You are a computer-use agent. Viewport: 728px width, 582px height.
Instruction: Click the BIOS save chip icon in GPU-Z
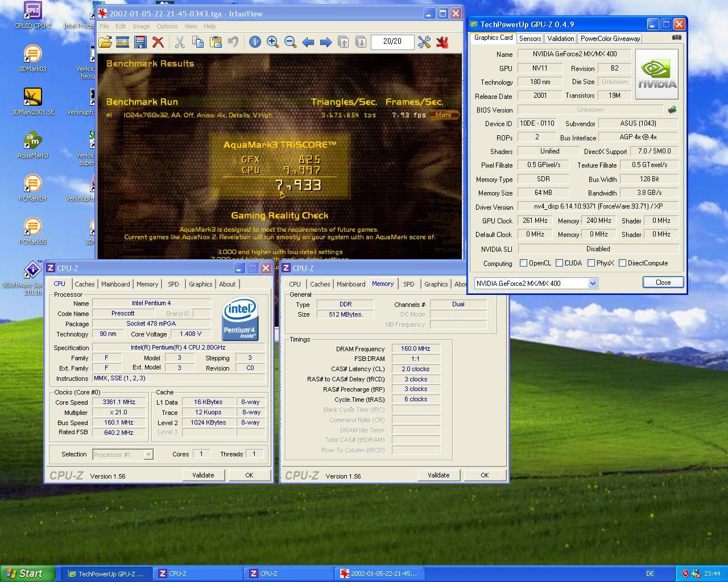tap(672, 110)
